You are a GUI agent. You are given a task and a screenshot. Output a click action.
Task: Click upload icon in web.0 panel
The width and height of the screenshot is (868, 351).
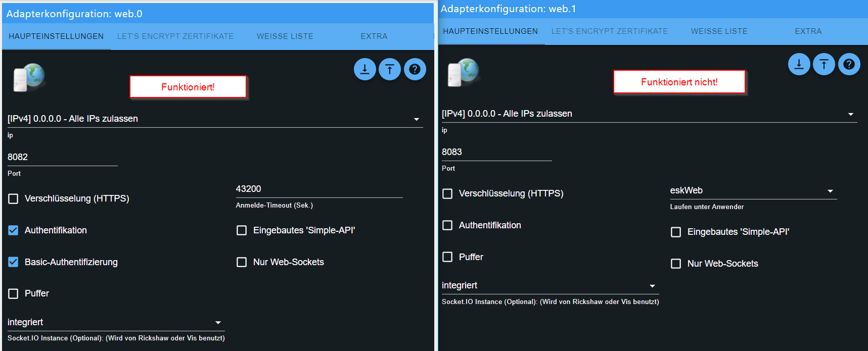[x=390, y=69]
